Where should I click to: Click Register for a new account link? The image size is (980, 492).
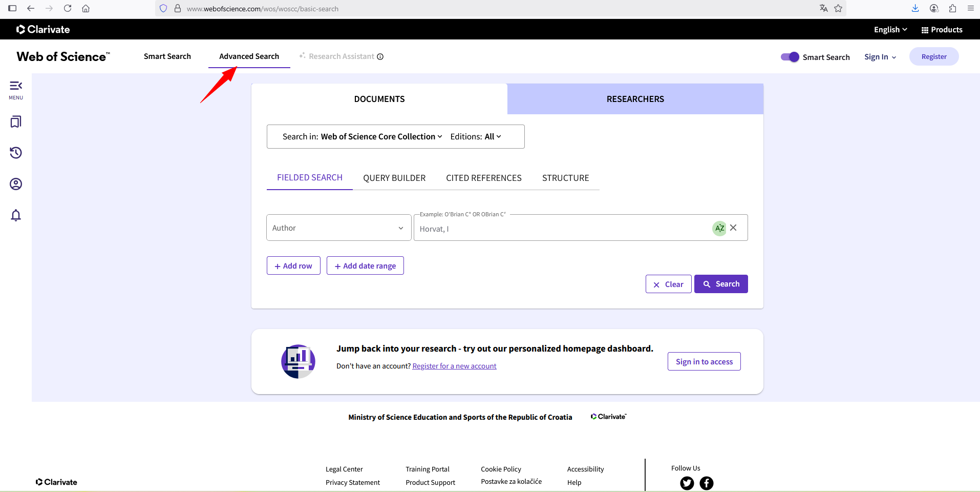454,366
